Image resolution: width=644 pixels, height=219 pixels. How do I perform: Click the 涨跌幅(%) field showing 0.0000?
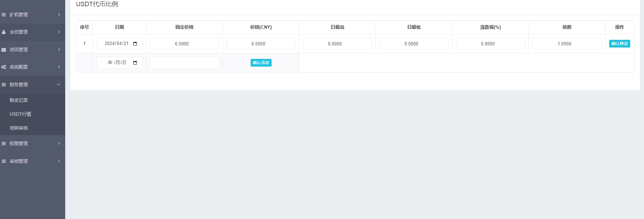coord(490,44)
